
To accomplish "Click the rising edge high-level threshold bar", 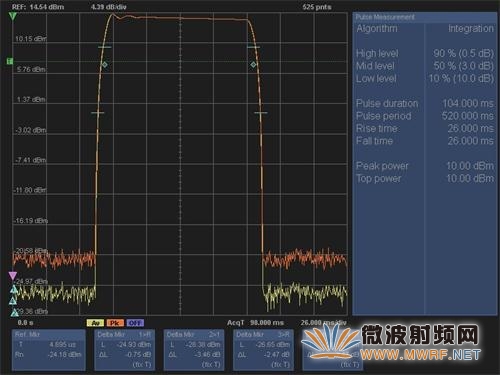I will pos(105,47).
